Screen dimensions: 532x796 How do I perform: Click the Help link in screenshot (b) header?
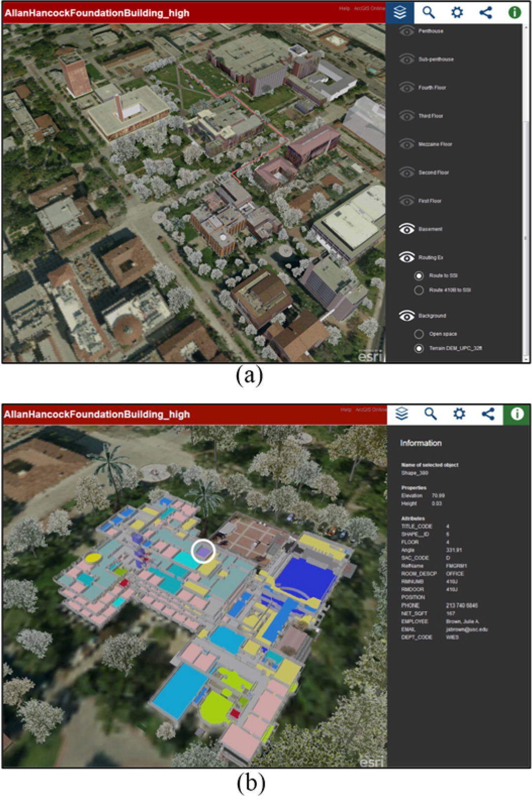[346, 410]
